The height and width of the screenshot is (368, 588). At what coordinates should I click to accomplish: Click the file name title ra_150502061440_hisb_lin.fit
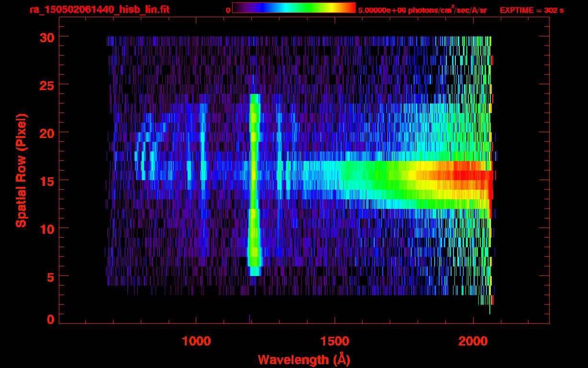(x=99, y=10)
